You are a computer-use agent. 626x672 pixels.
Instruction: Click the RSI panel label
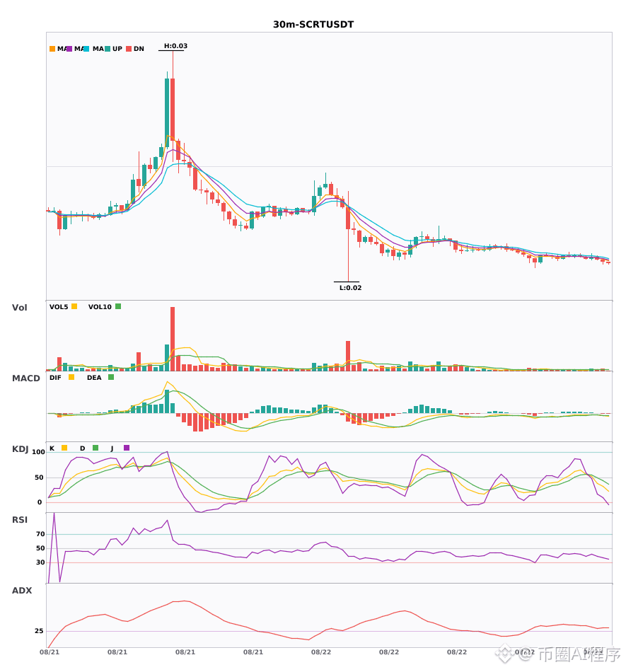pos(20,520)
